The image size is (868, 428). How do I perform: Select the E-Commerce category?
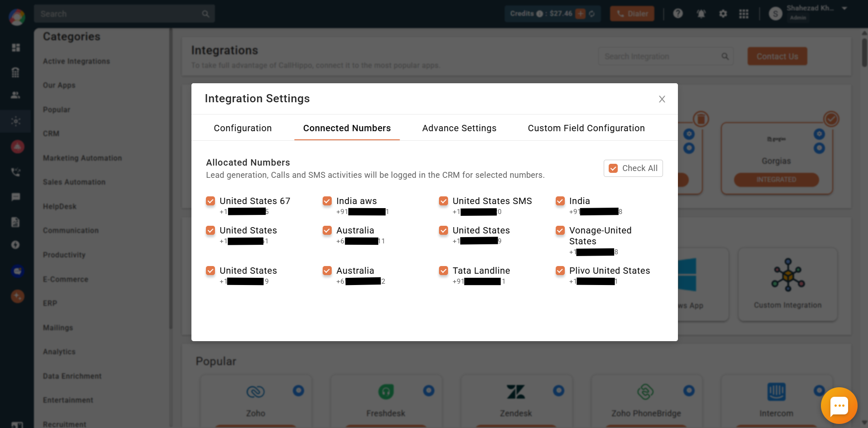66,279
